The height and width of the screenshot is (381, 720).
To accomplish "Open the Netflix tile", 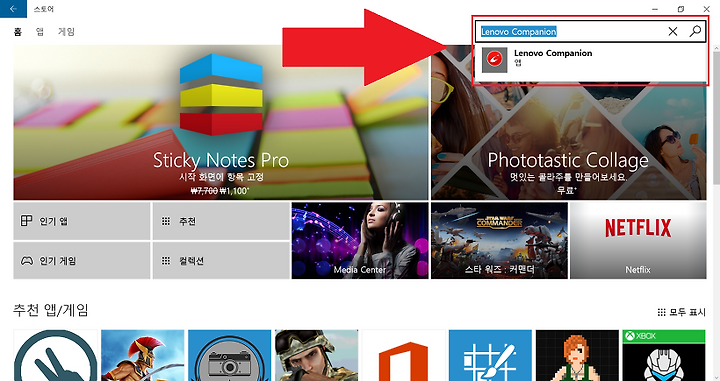I will click(638, 241).
